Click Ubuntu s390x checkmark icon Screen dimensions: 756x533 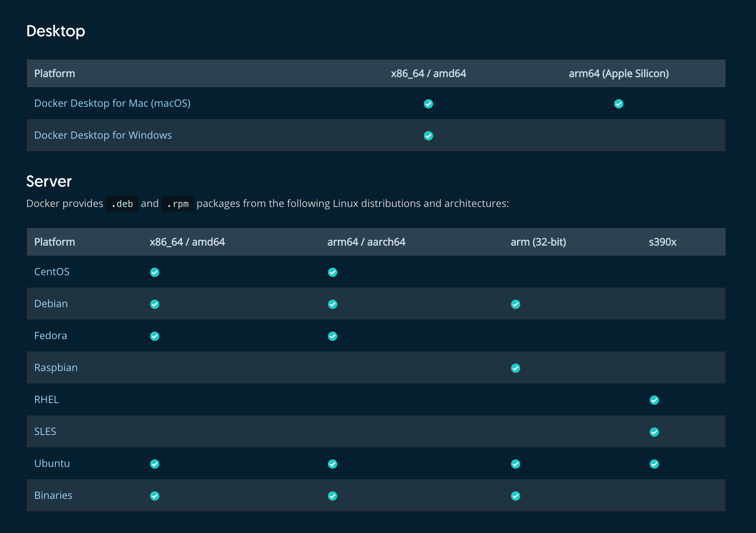coord(654,464)
